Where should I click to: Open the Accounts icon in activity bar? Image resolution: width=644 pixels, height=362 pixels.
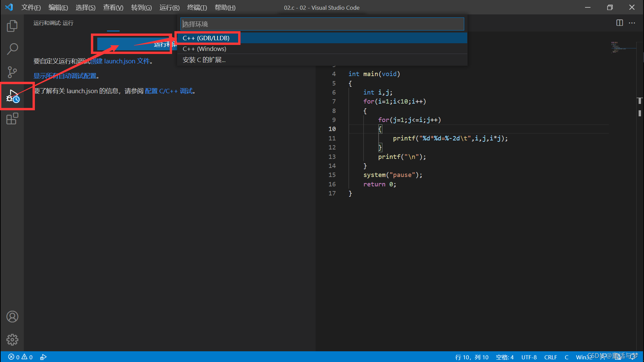click(12, 316)
